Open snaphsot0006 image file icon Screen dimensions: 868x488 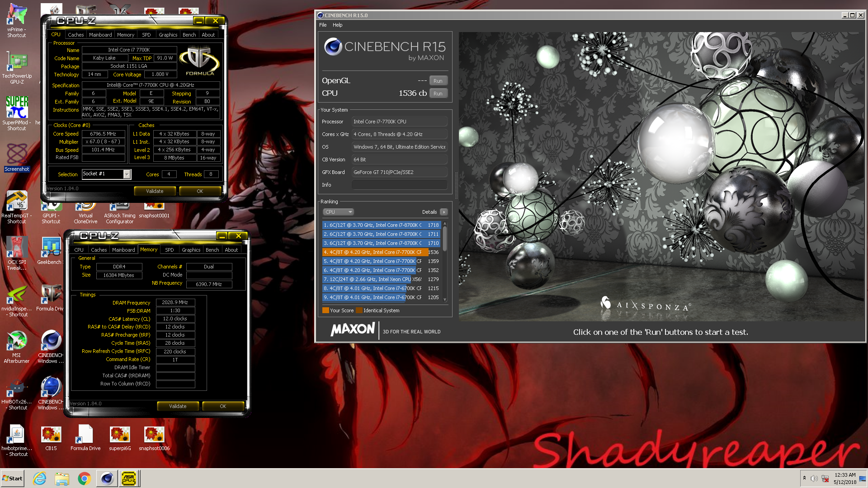[x=154, y=437]
